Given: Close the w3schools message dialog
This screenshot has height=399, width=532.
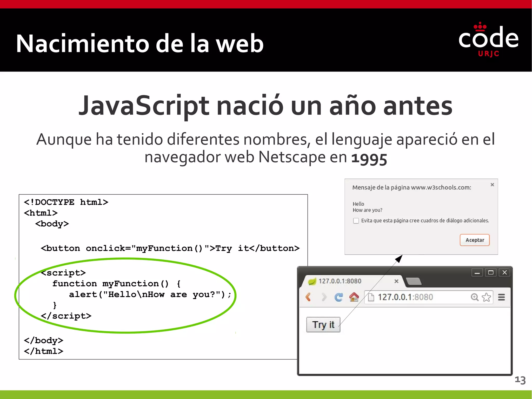Looking at the screenshot, I should click(492, 185).
